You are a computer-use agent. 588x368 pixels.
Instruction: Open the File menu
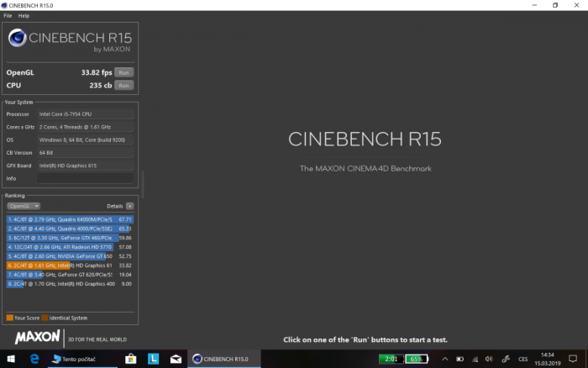pos(8,16)
